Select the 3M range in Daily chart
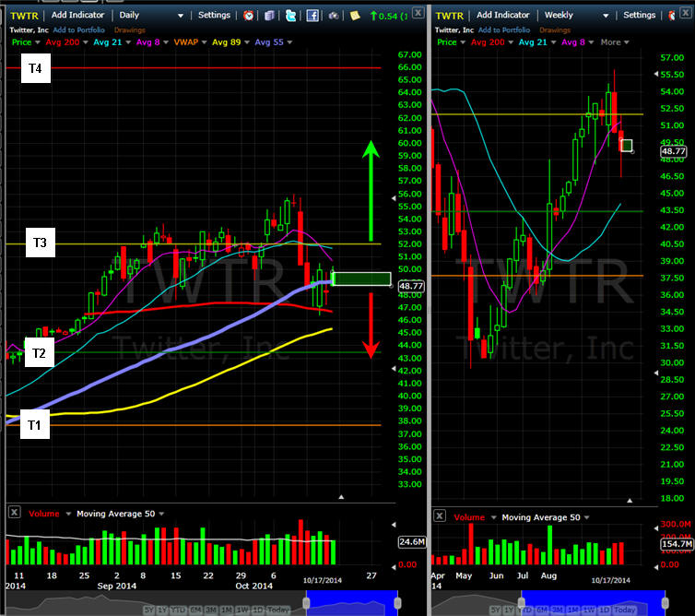The image size is (695, 616). point(211,610)
